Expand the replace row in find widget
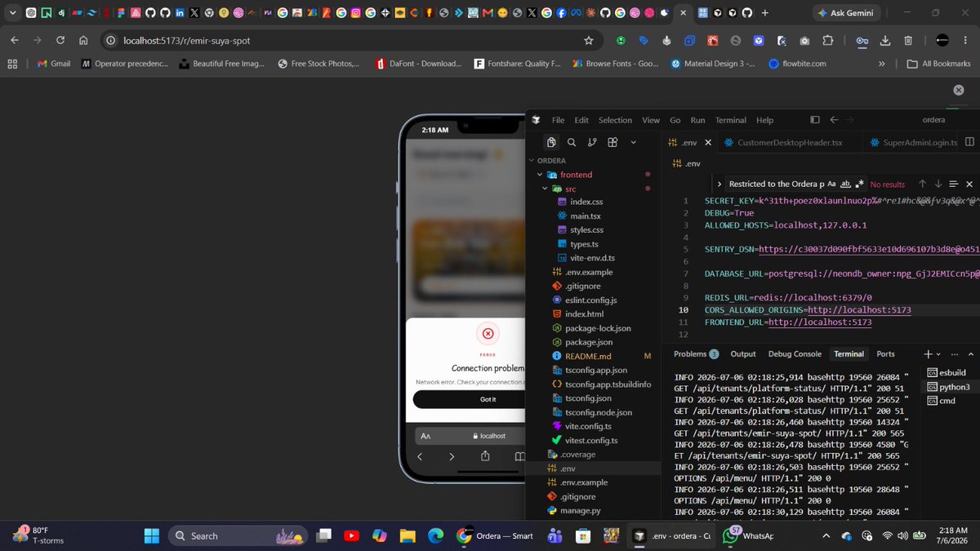 pyautogui.click(x=719, y=184)
